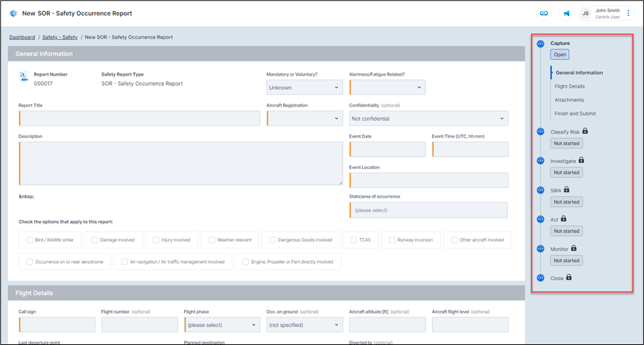The image size is (644, 345).
Task: Open the Mandatory or Voluntary dropdown
Action: pos(304,88)
